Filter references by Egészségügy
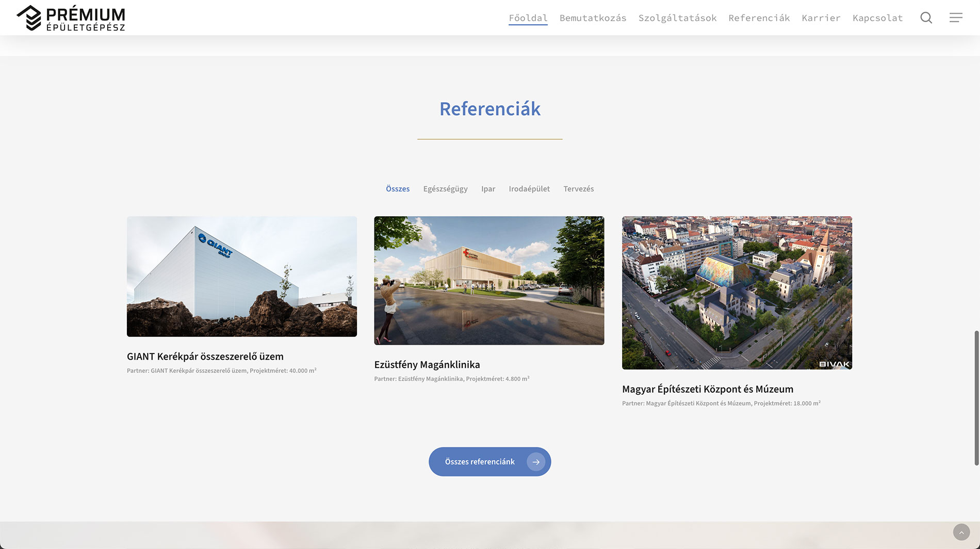The image size is (980, 549). click(446, 189)
